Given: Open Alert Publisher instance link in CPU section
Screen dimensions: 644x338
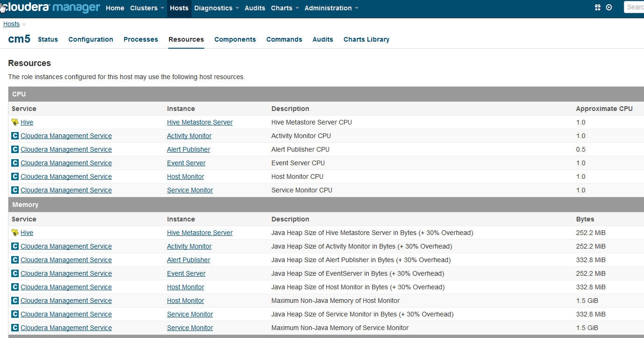Looking at the screenshot, I should pyautogui.click(x=189, y=149).
